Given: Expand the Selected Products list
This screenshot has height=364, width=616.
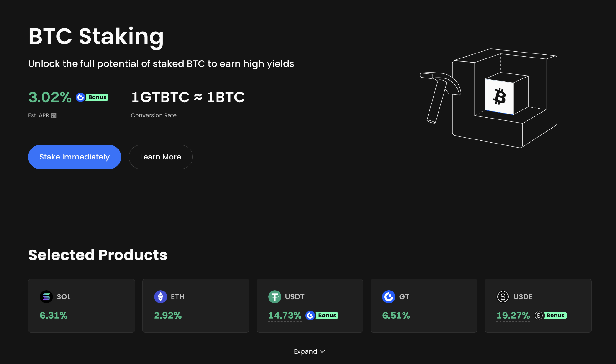Looking at the screenshot, I should [305, 351].
